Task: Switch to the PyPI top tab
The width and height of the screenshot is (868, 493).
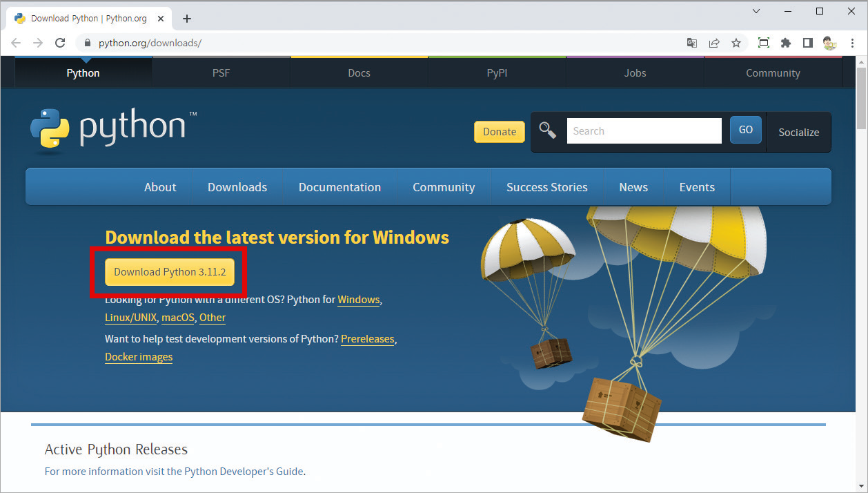Action: tap(497, 73)
